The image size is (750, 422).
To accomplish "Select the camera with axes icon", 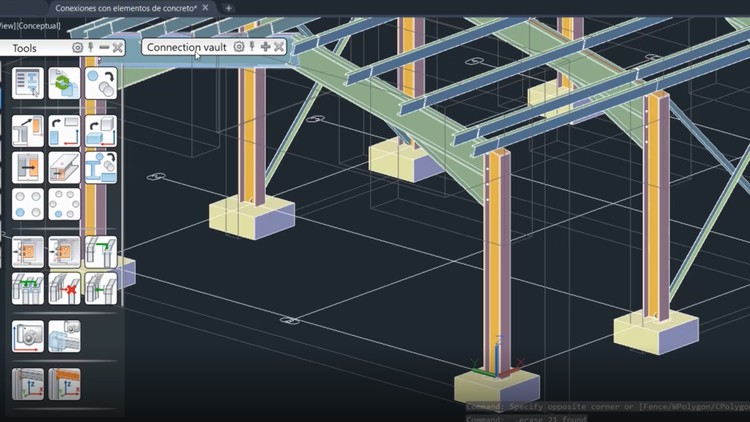I will click(28, 336).
